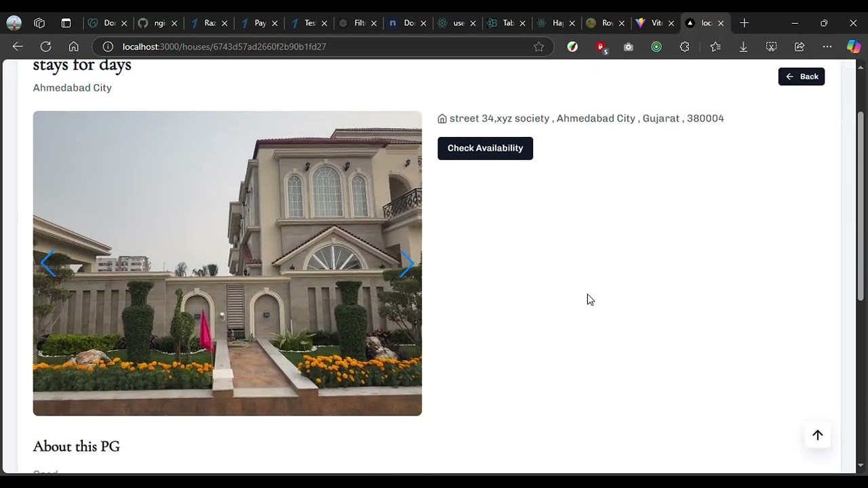Open the share icon in toolbar
Screen dimensions: 868x488
800,47
